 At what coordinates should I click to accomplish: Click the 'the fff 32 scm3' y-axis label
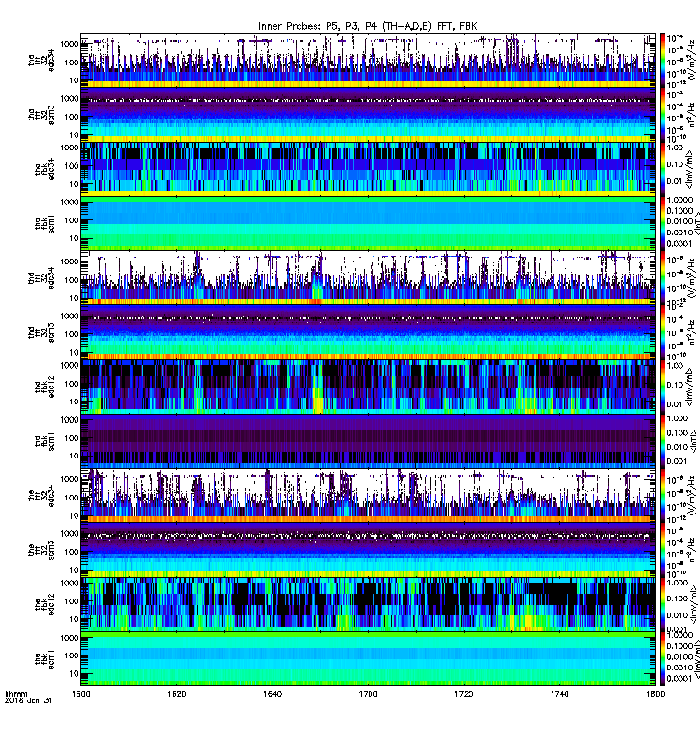(41, 550)
